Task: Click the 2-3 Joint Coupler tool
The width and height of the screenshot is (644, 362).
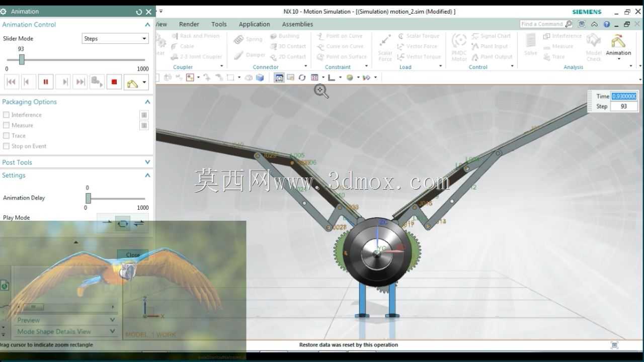Action: coord(196,57)
